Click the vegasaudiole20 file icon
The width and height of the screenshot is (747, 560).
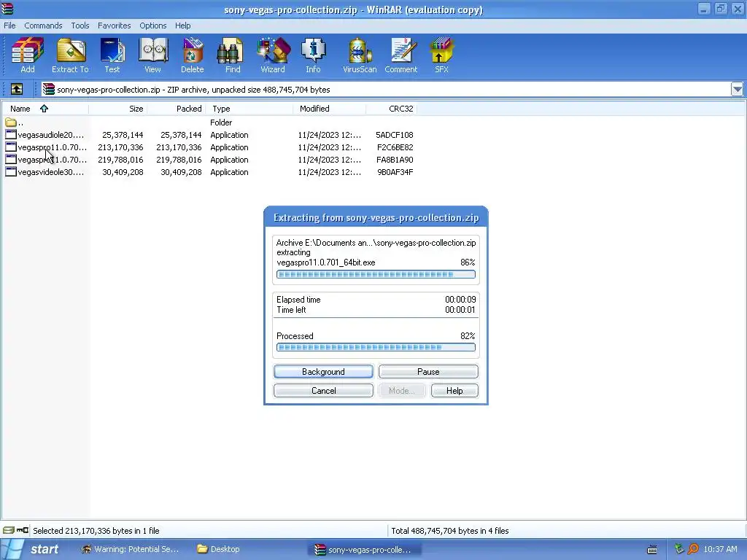coord(11,135)
